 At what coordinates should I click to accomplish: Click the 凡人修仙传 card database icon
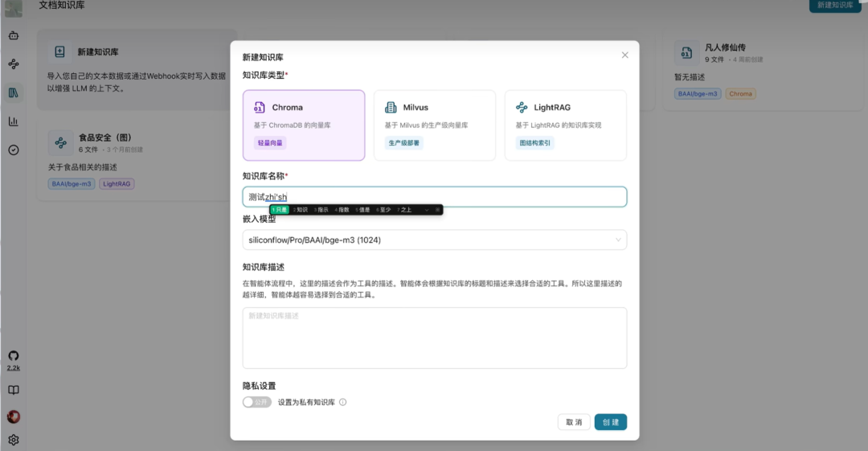[x=686, y=52]
